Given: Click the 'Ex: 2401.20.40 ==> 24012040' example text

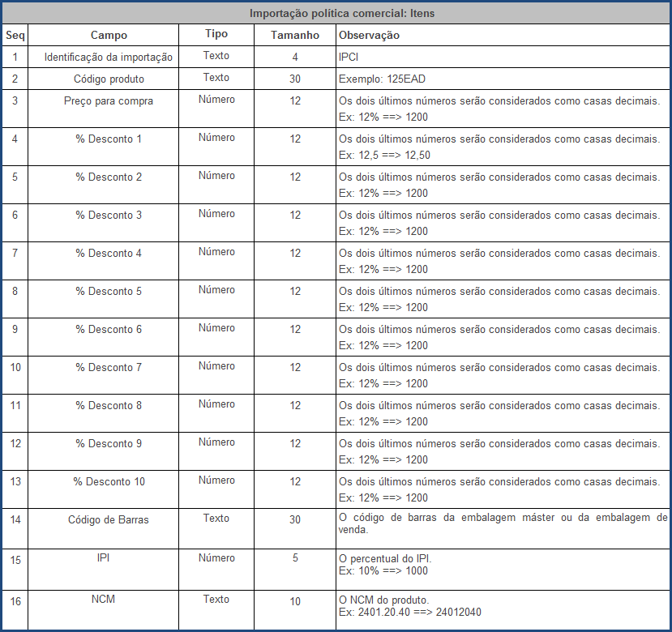Looking at the screenshot, I should coord(409,612).
